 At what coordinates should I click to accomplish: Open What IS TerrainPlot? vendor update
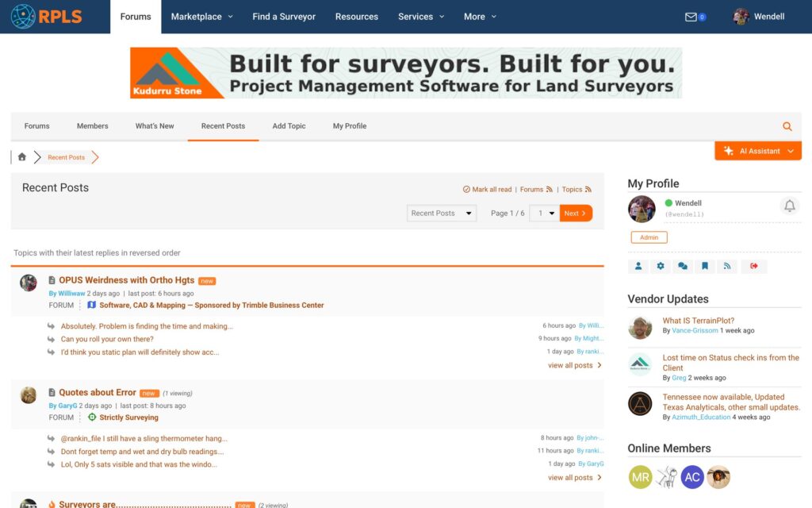coord(698,321)
